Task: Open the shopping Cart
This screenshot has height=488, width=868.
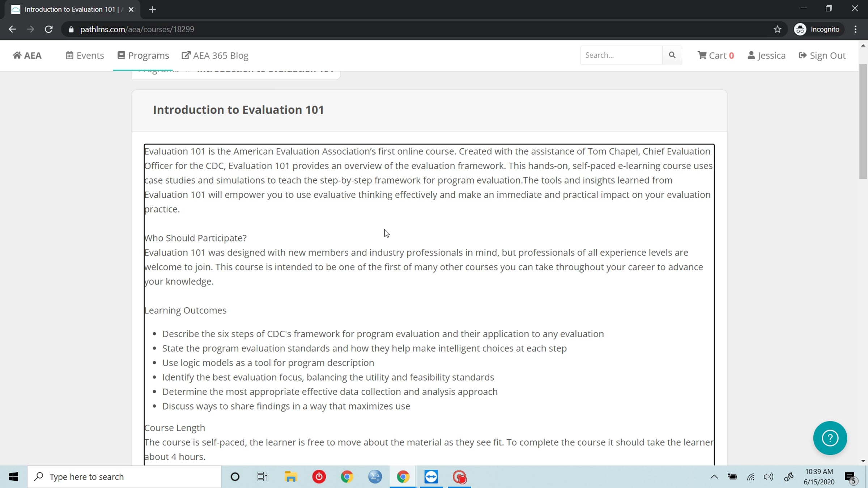Action: (x=715, y=55)
